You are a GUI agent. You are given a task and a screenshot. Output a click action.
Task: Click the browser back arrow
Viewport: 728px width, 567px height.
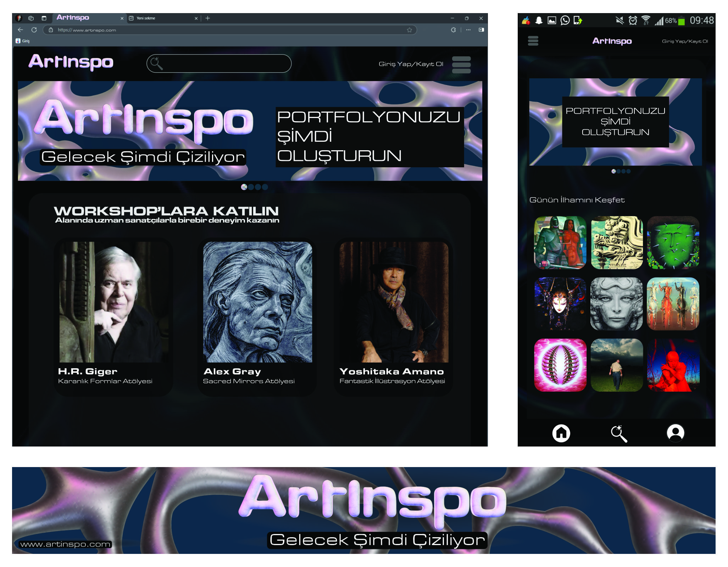(x=21, y=30)
